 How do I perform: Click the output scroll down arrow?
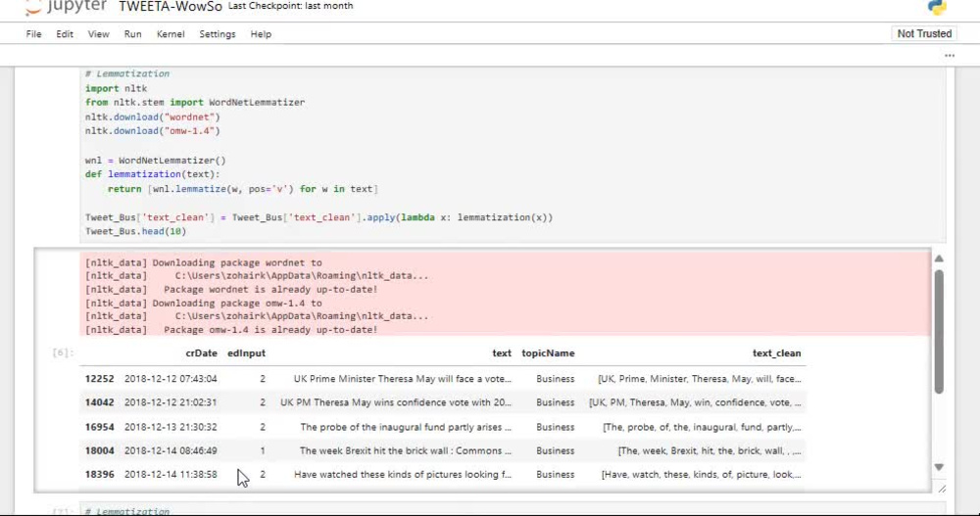click(x=939, y=467)
